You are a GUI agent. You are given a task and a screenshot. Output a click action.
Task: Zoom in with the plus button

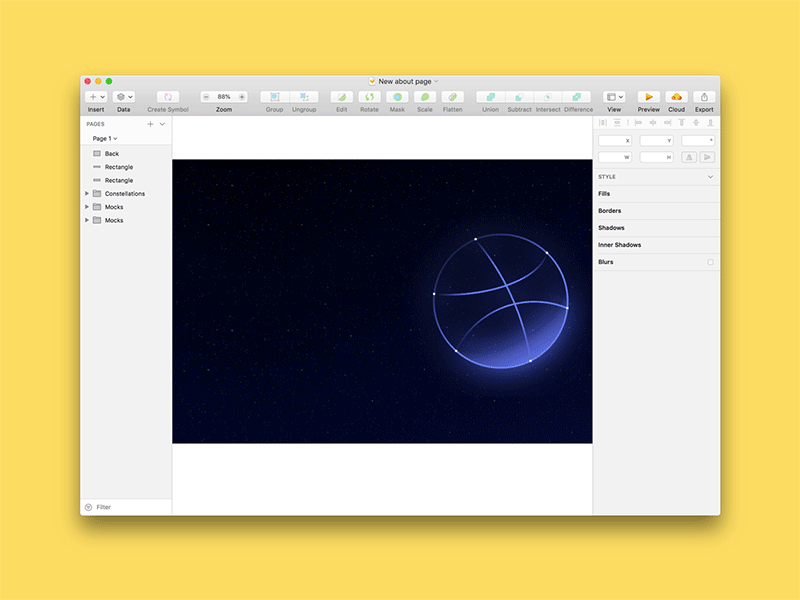[x=242, y=96]
